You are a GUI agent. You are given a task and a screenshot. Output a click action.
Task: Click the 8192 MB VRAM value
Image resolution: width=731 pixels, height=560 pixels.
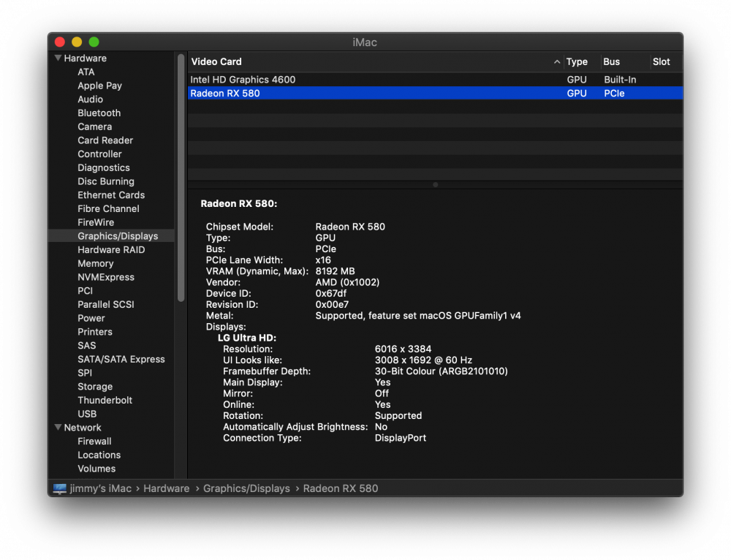click(x=336, y=271)
